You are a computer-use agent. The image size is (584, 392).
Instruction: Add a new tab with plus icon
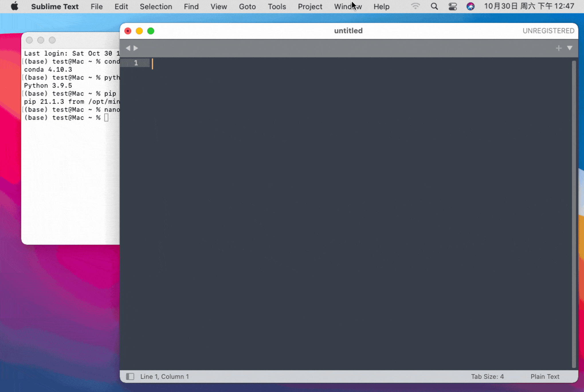tap(558, 48)
